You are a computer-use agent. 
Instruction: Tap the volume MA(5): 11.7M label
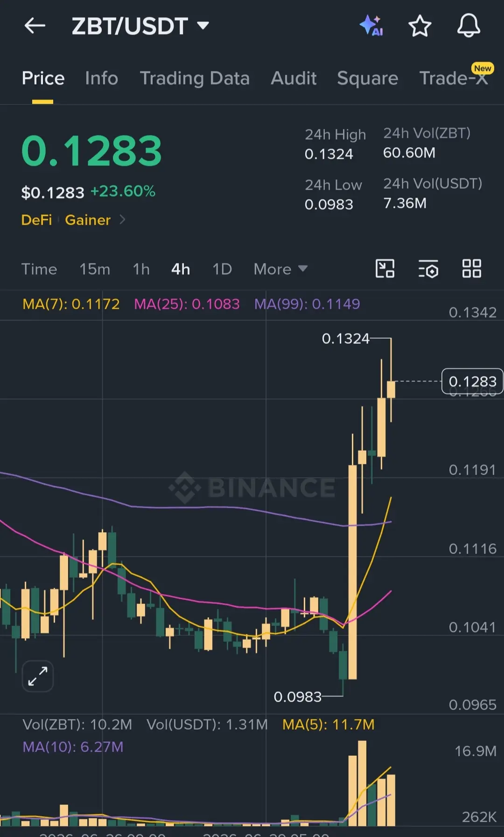(x=329, y=724)
